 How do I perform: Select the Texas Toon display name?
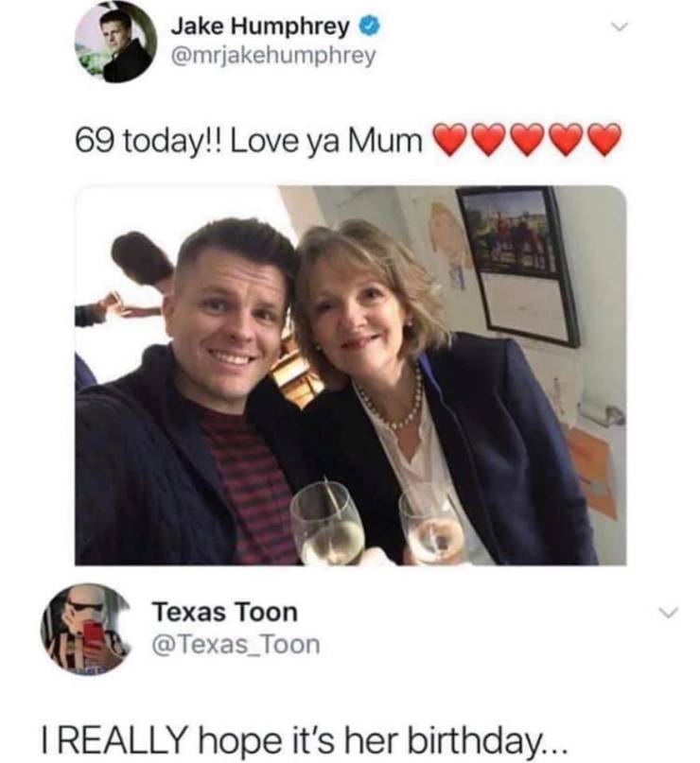point(224,613)
